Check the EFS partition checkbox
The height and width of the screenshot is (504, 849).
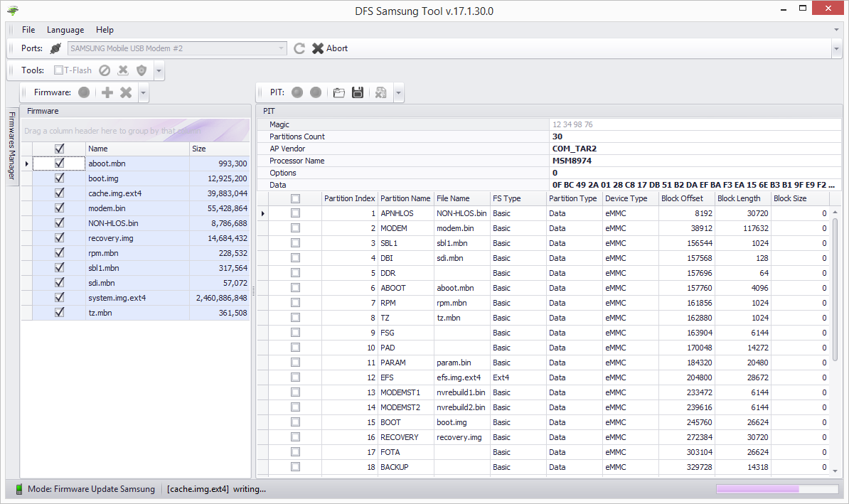295,377
